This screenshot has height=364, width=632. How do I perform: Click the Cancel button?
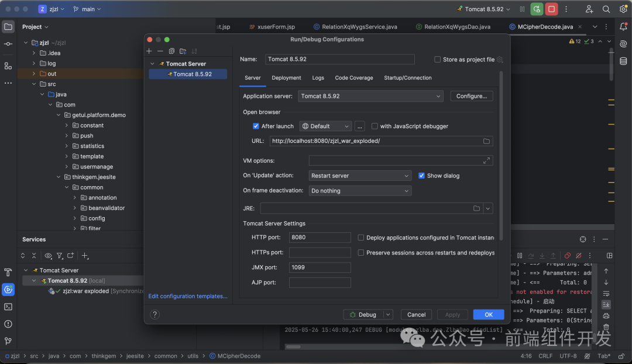click(x=417, y=314)
